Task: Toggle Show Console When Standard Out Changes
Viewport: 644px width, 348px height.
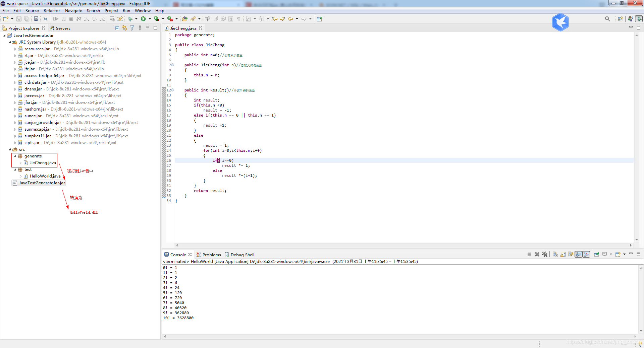Action: pyautogui.click(x=579, y=255)
